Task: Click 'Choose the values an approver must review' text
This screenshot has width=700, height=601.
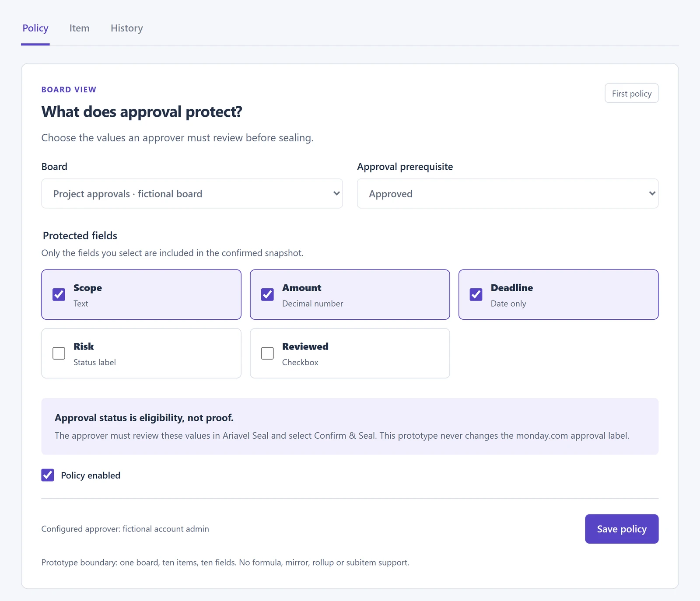Action: click(177, 138)
